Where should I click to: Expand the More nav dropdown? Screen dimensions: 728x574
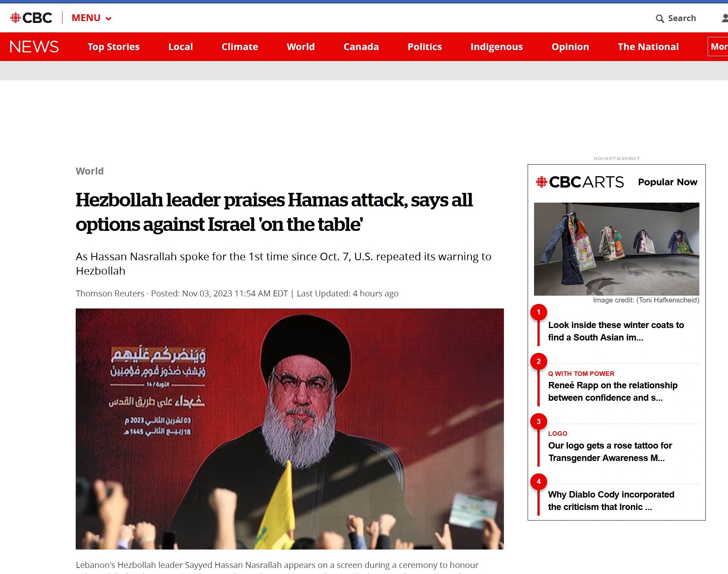coord(718,47)
